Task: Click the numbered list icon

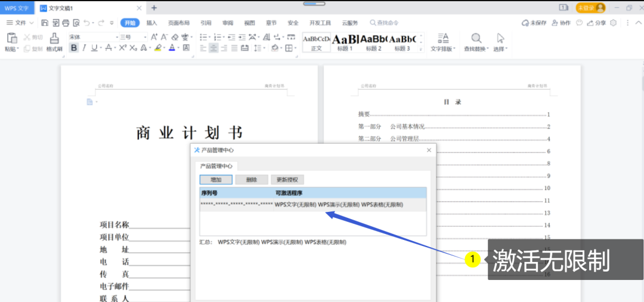Action: click(x=217, y=37)
